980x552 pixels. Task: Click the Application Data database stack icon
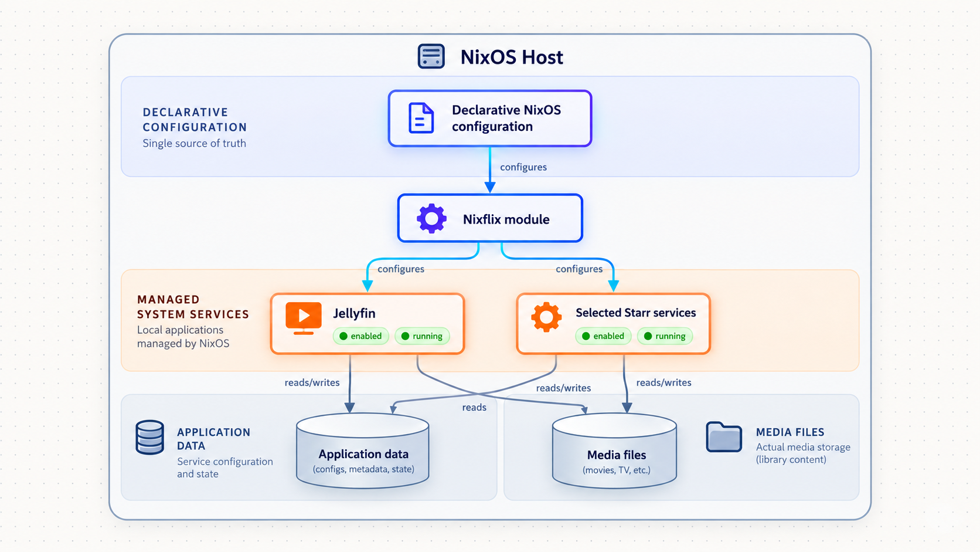click(150, 438)
